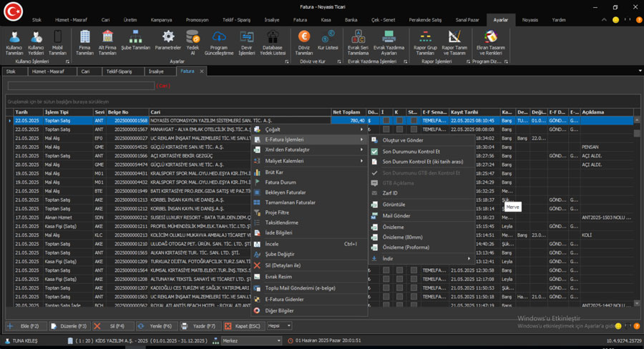Click the Sil (F4) button

pyautogui.click(x=113, y=326)
